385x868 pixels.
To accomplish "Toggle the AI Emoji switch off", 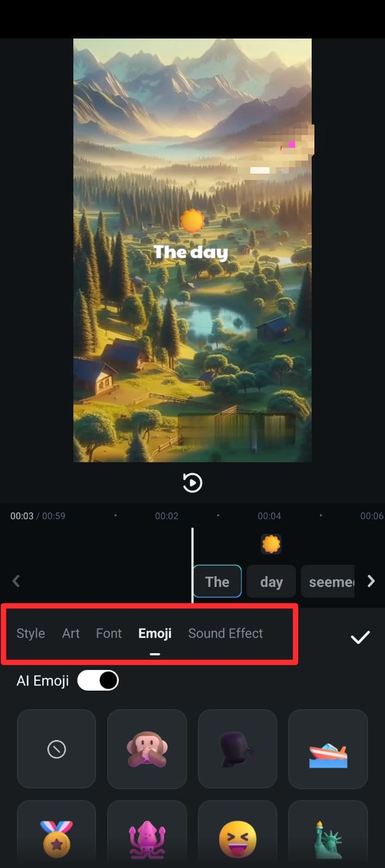I will [98, 680].
